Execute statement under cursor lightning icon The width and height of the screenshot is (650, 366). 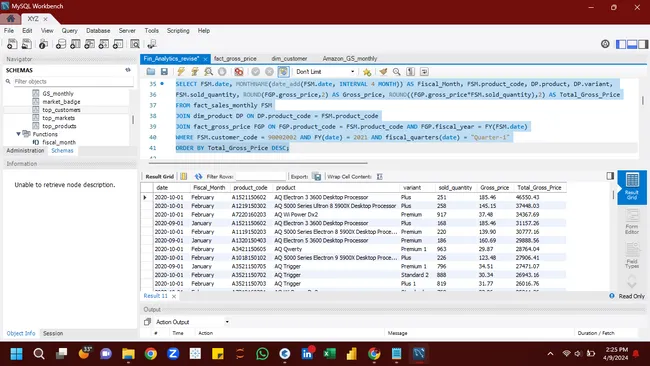tap(195, 72)
